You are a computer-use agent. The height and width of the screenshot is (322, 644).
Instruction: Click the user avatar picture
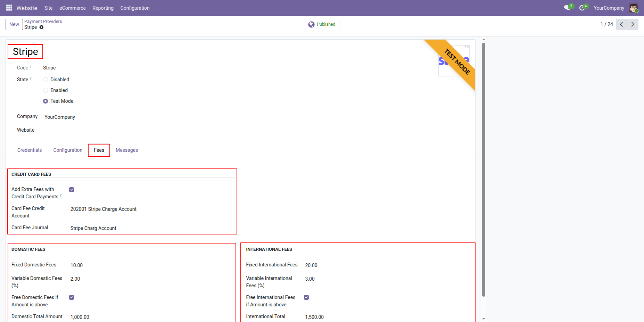pos(633,8)
